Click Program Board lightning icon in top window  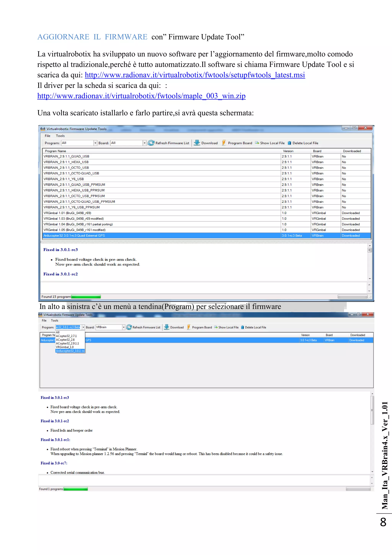[x=224, y=143]
